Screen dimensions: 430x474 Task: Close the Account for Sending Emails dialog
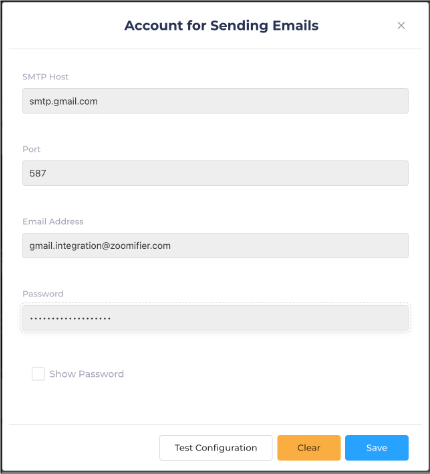tap(401, 26)
